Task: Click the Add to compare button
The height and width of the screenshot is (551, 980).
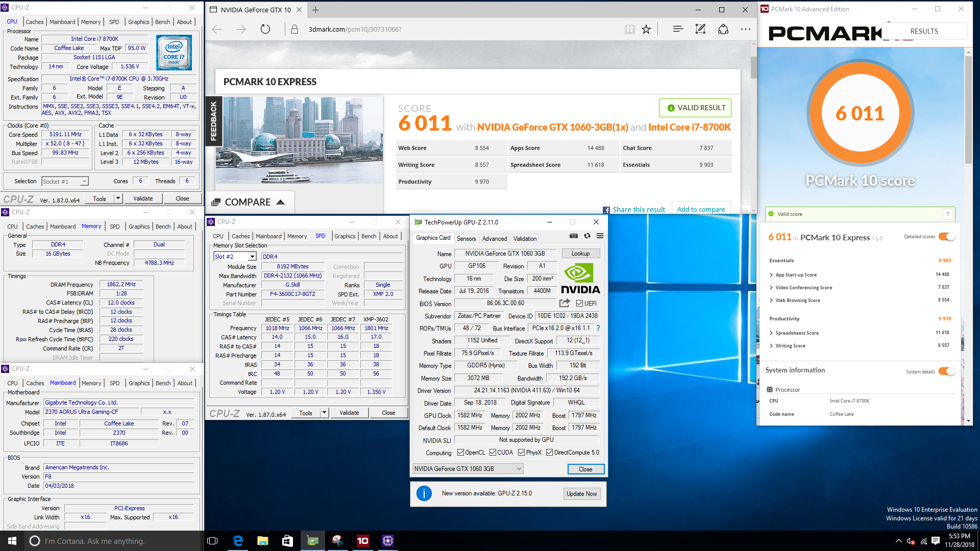Action: 701,209
